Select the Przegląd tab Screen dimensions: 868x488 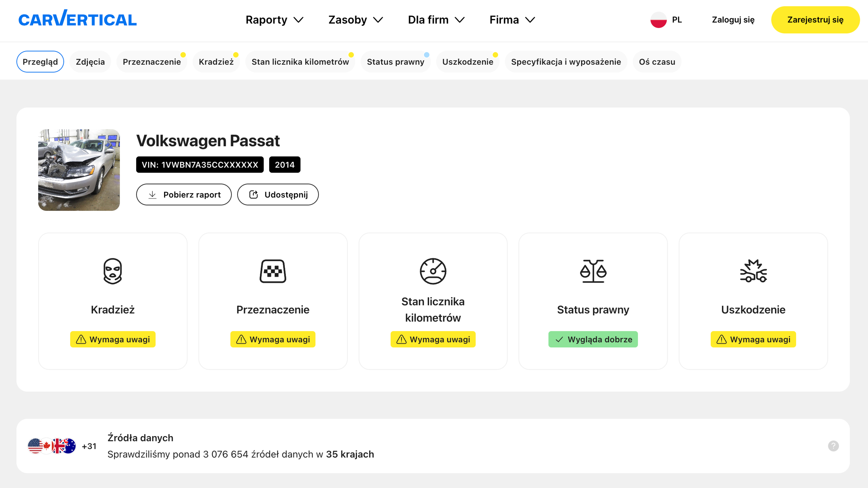pos(40,62)
